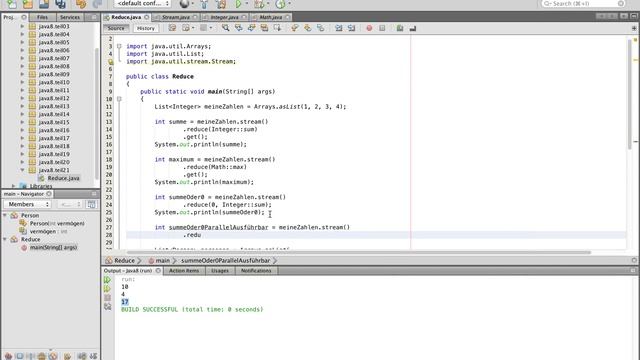Collapse the Reduce node in Navigator
The height and width of the screenshot is (360, 640).
tap(5, 239)
